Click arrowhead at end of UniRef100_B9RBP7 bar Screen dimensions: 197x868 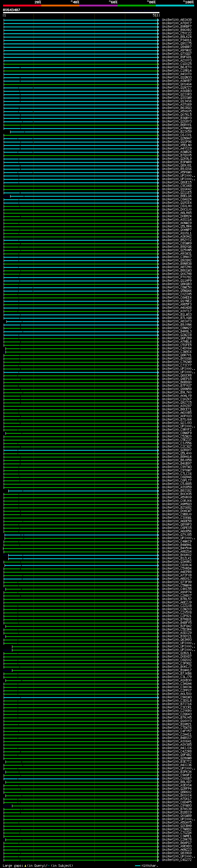pos(158,26)
